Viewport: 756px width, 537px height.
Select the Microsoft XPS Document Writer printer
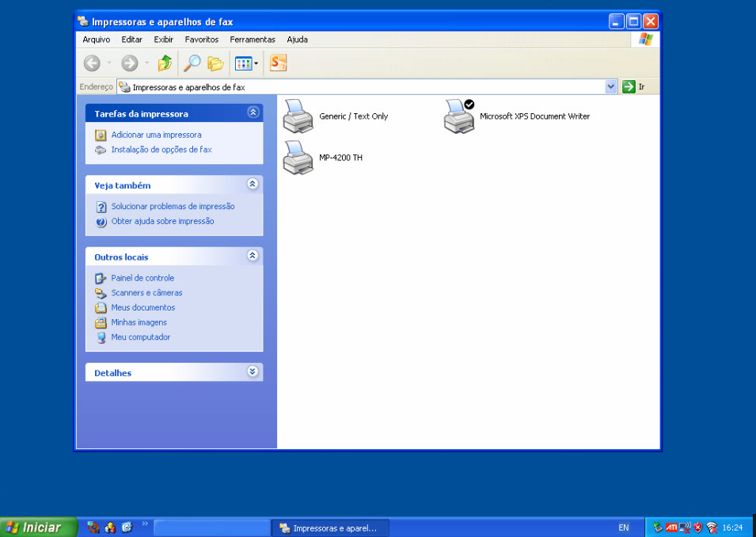pyautogui.click(x=458, y=116)
